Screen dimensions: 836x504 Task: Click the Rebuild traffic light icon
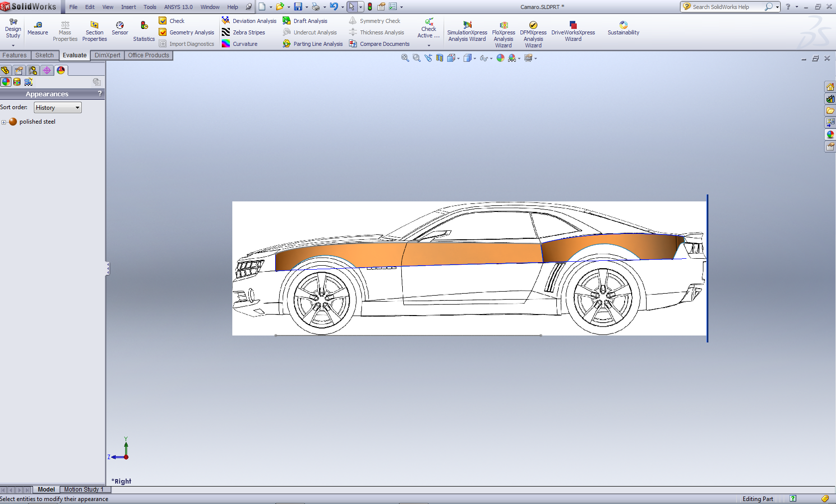pyautogui.click(x=370, y=7)
